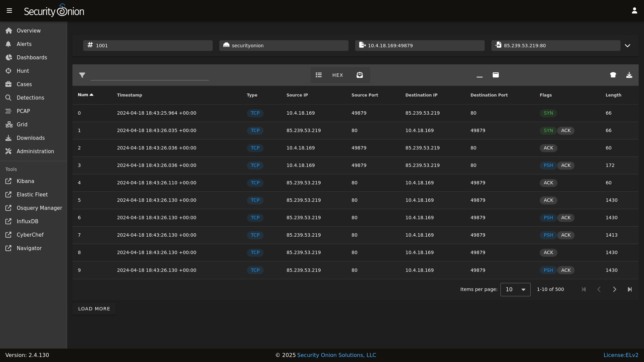Toggle the packet list view button
Image resolution: width=644 pixels, height=362 pixels.
319,75
